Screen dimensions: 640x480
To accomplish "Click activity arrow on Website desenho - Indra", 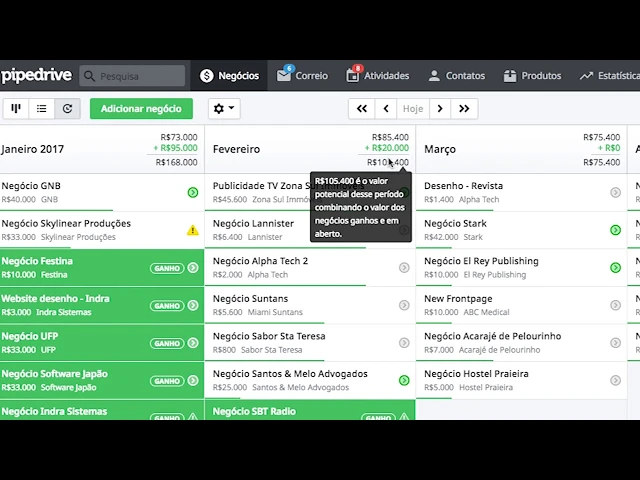I will pyautogui.click(x=193, y=305).
